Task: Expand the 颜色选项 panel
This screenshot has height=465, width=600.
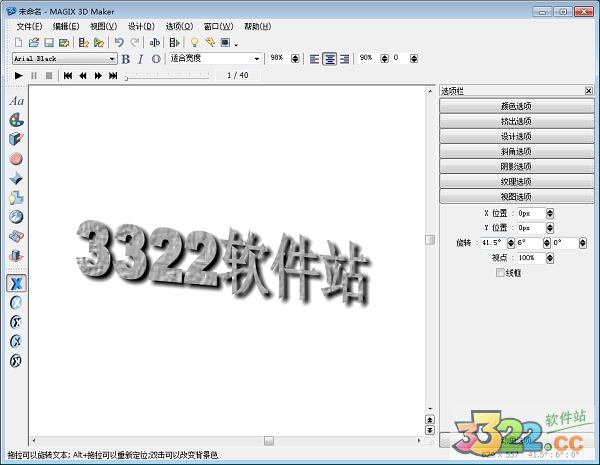Action: click(517, 106)
